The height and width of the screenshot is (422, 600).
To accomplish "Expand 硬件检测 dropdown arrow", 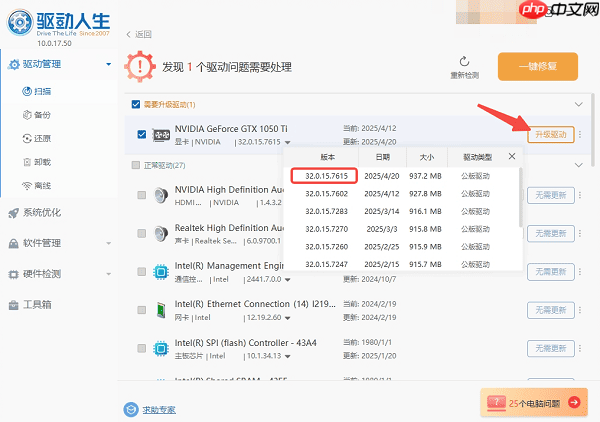I will coord(109,274).
